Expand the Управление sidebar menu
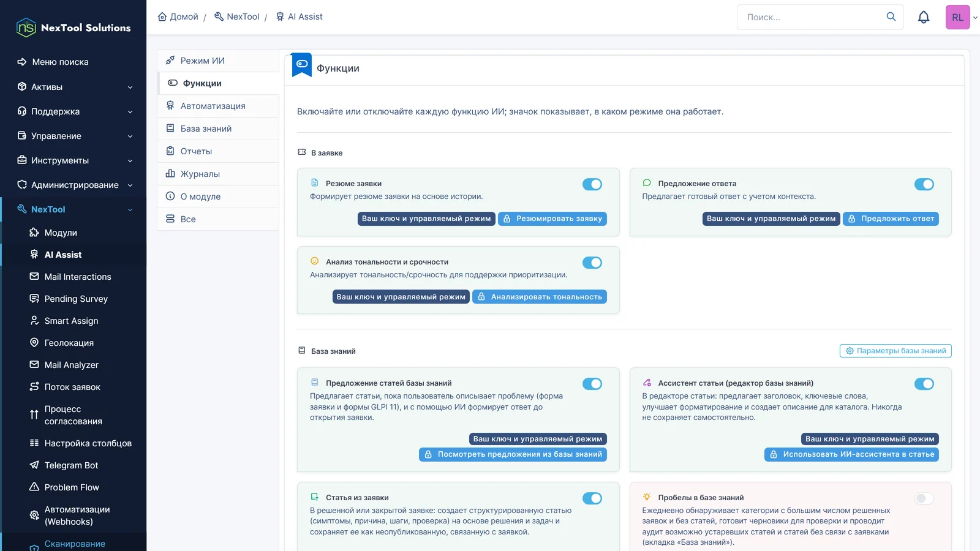Screen dimensions: 980x551 [73, 136]
